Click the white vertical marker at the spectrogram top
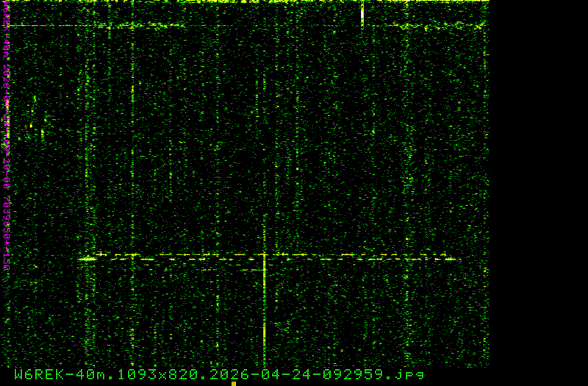 pos(362,14)
